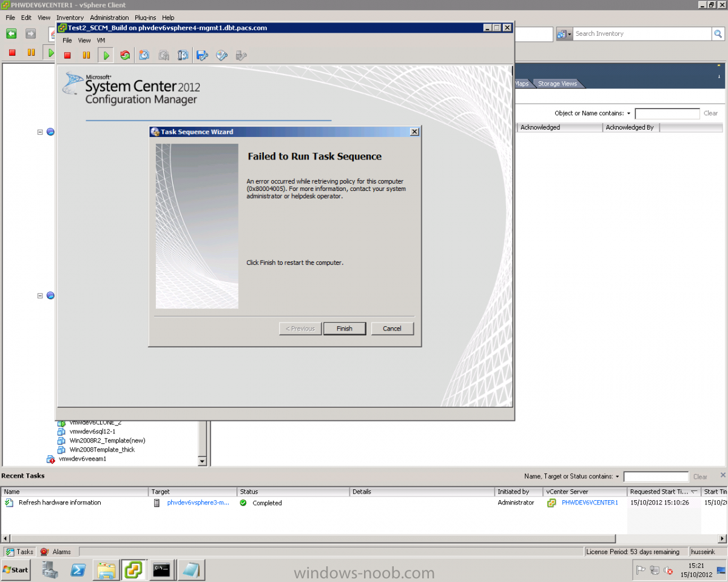This screenshot has height=582, width=728.
Task: Click the Reset VM icon in console toolbar
Action: coord(125,55)
